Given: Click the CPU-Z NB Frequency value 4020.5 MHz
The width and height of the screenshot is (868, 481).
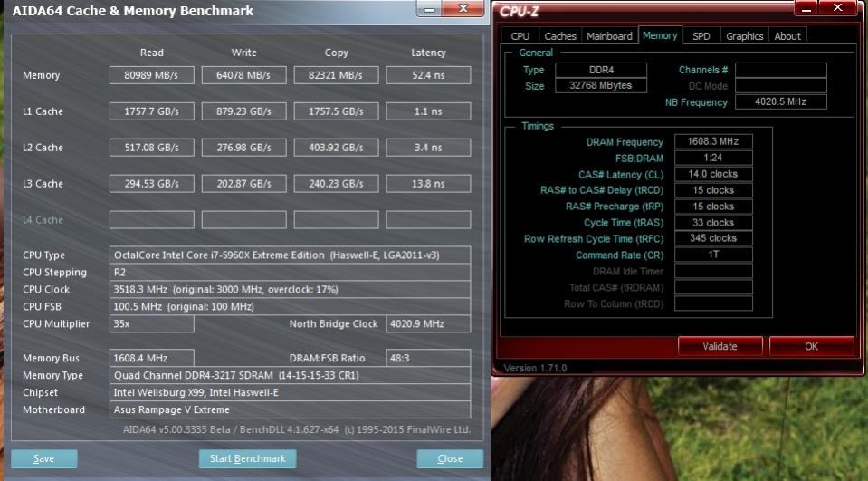Looking at the screenshot, I should (x=780, y=102).
